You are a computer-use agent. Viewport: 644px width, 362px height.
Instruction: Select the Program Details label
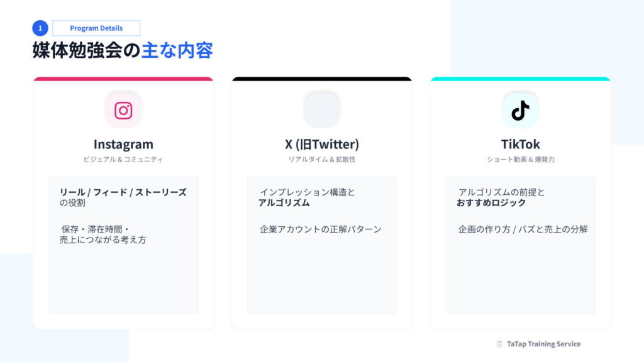coord(96,28)
